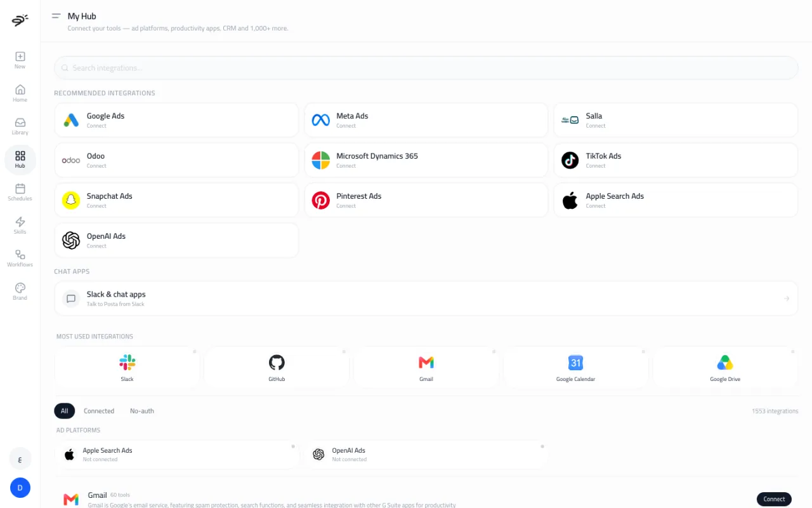Viewport: 812px width, 508px height.
Task: Click the 'Microsoft Dynamics 365' title text
Action: [x=377, y=156]
